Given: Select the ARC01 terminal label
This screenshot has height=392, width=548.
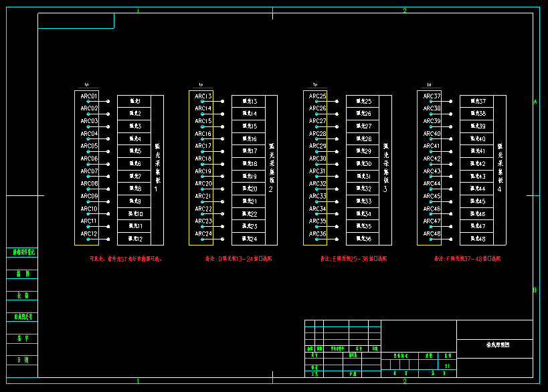Looking at the screenshot, I should pyautogui.click(x=89, y=96).
